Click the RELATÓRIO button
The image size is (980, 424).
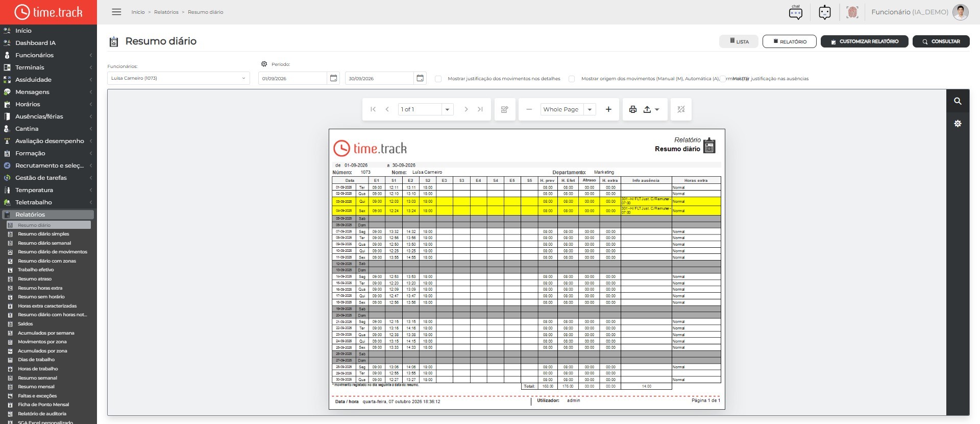(x=790, y=41)
